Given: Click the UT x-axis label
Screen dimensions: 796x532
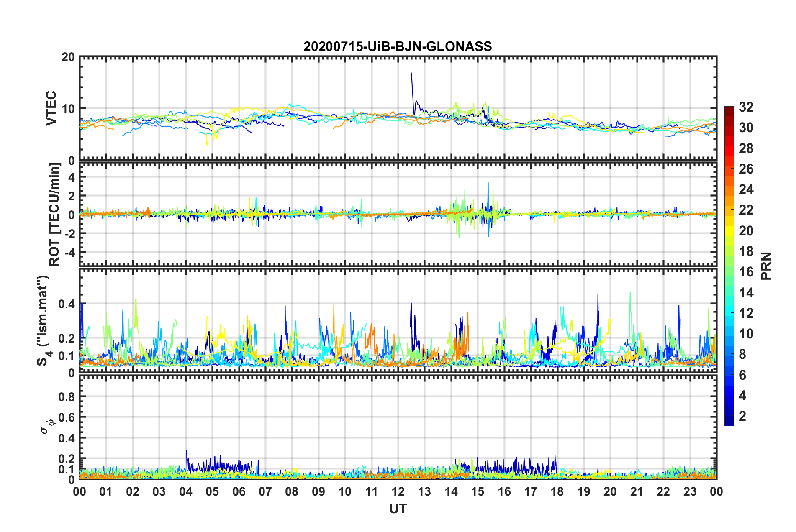Looking at the screenshot, I should 398,509.
